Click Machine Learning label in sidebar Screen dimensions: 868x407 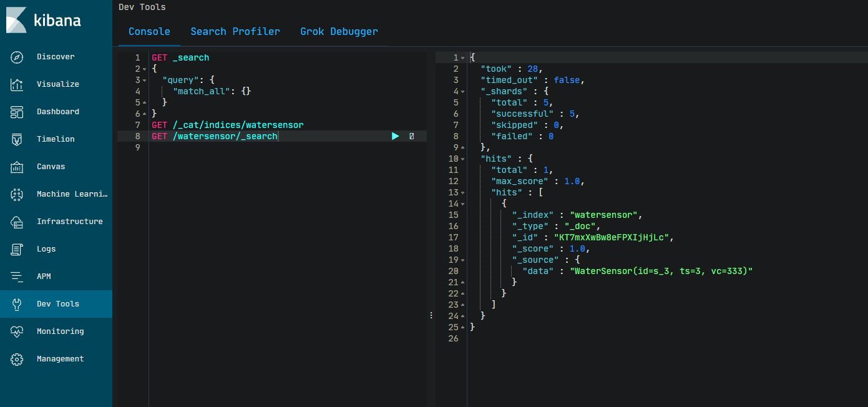tap(72, 194)
